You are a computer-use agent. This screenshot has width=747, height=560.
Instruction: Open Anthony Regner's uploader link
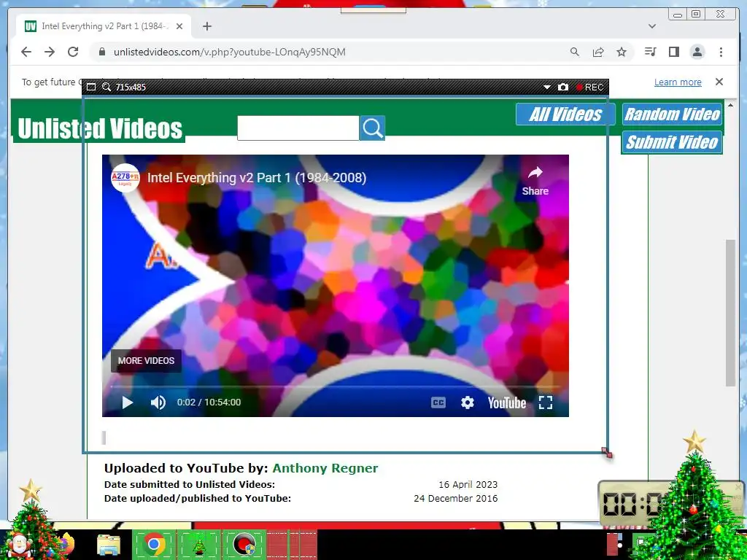pos(325,468)
